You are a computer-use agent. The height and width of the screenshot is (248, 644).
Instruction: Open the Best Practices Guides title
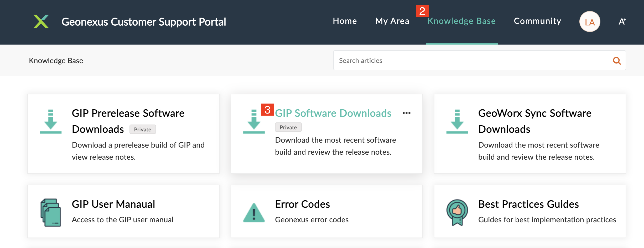coord(528,204)
